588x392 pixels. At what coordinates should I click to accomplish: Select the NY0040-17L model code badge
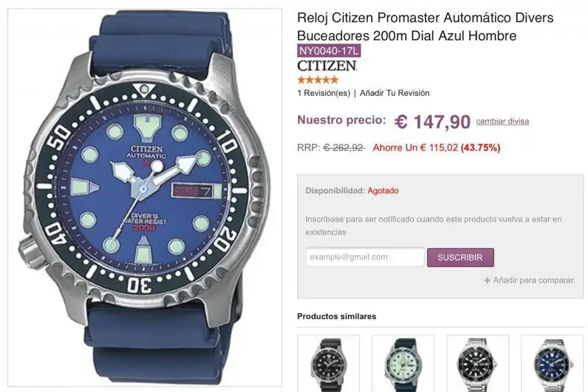[x=329, y=51]
